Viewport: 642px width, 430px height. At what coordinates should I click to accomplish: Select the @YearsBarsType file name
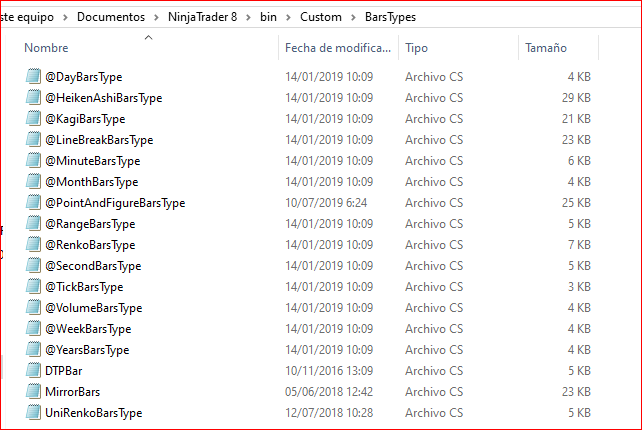[x=87, y=350]
